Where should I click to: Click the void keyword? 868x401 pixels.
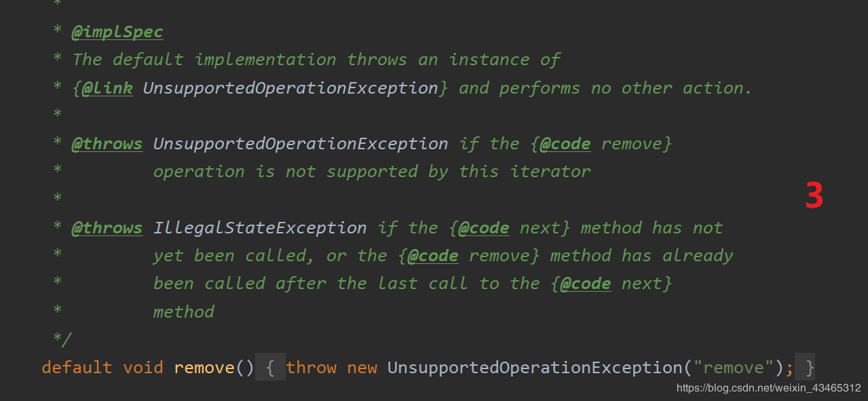pyautogui.click(x=143, y=368)
